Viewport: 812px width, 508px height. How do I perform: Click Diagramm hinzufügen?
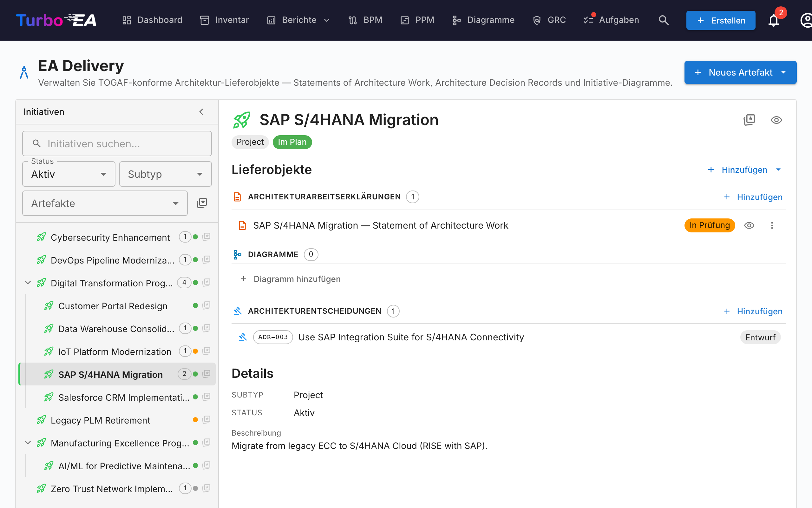[291, 279]
